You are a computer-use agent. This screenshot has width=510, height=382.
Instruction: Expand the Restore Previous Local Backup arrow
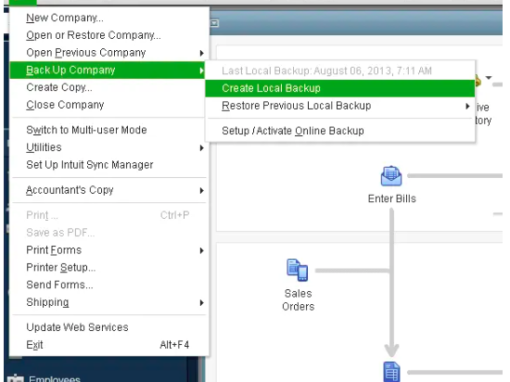pyautogui.click(x=467, y=106)
